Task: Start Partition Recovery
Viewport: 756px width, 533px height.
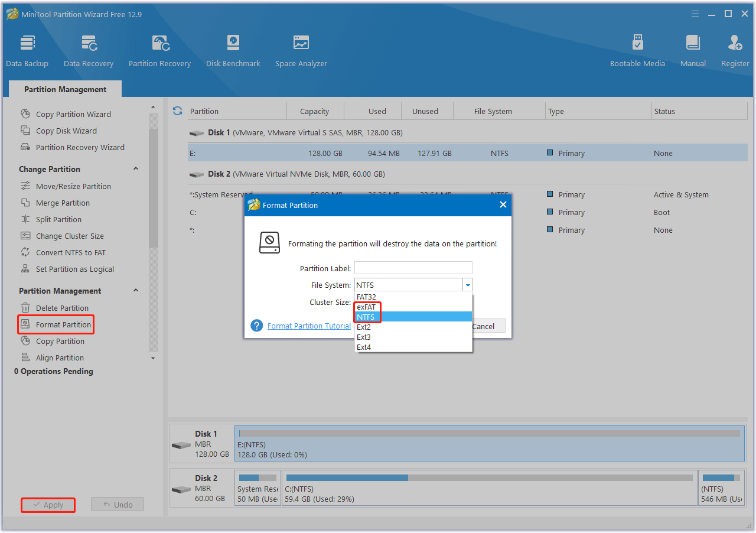Action: pos(159,50)
